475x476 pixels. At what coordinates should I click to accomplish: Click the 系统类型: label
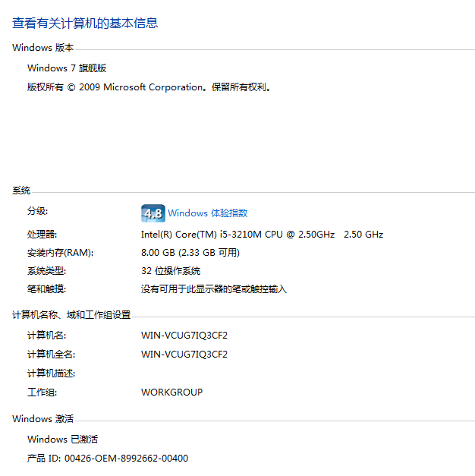point(46,271)
